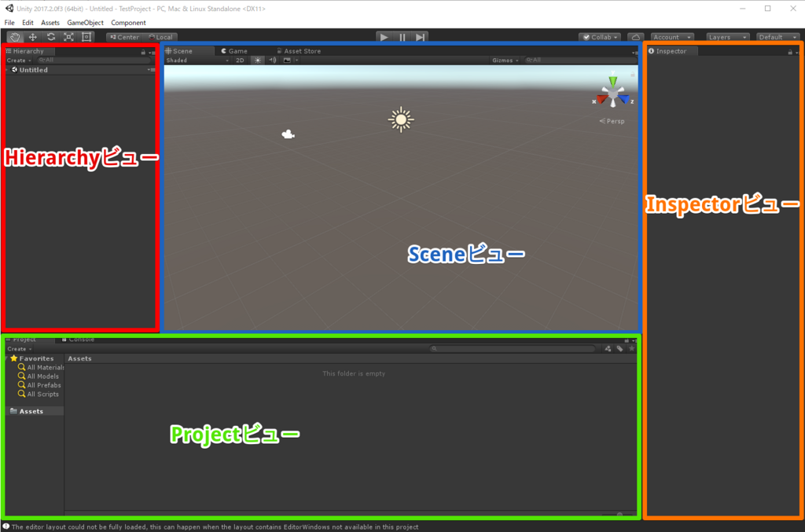The height and width of the screenshot is (532, 805).
Task: Open the Cloud services button
Action: [x=635, y=37]
